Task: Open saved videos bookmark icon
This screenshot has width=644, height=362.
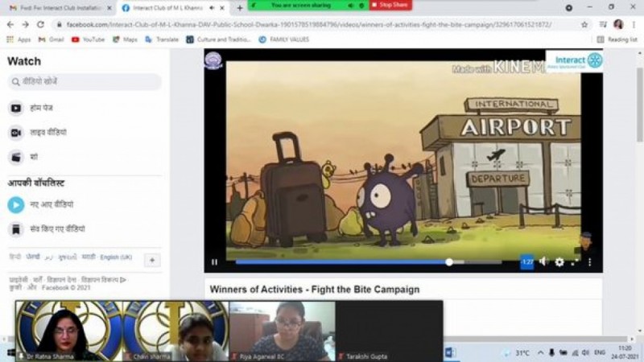Action: coord(15,229)
